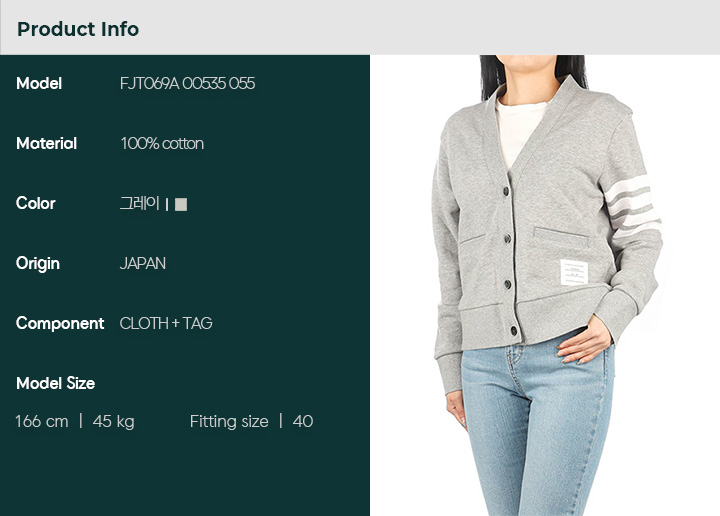Click the white striped sleeve on cardigan
The image size is (720, 516).
click(631, 207)
